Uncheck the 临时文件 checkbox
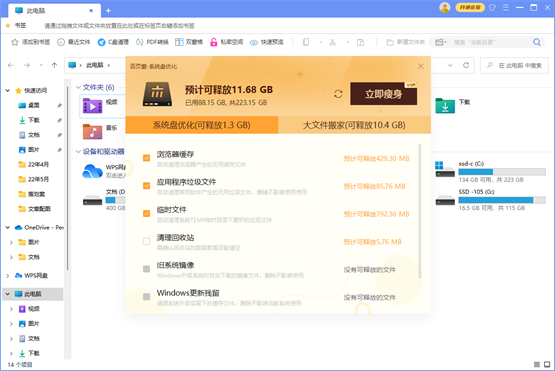The height and width of the screenshot is (371, 555). click(146, 213)
